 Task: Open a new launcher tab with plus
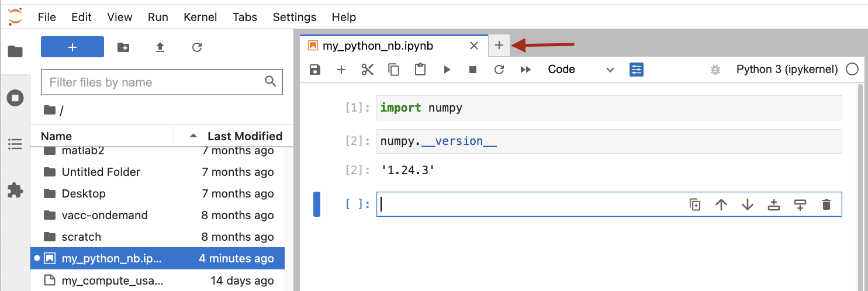pos(499,45)
